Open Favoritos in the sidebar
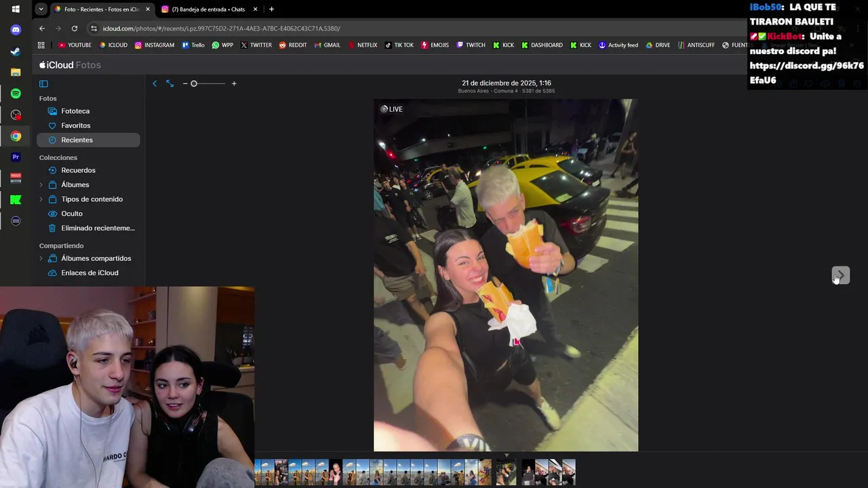This screenshot has width=868, height=488. [88, 125]
